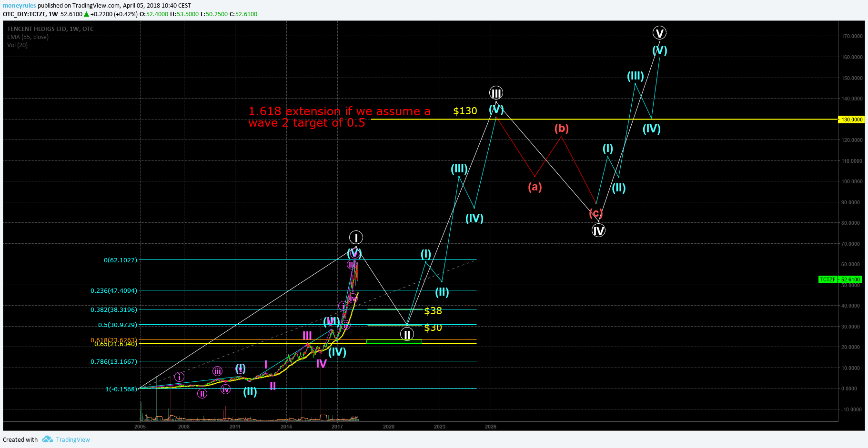Click Fibonacci level 0.786(13.1667) label
868x448 pixels.
pos(114,361)
